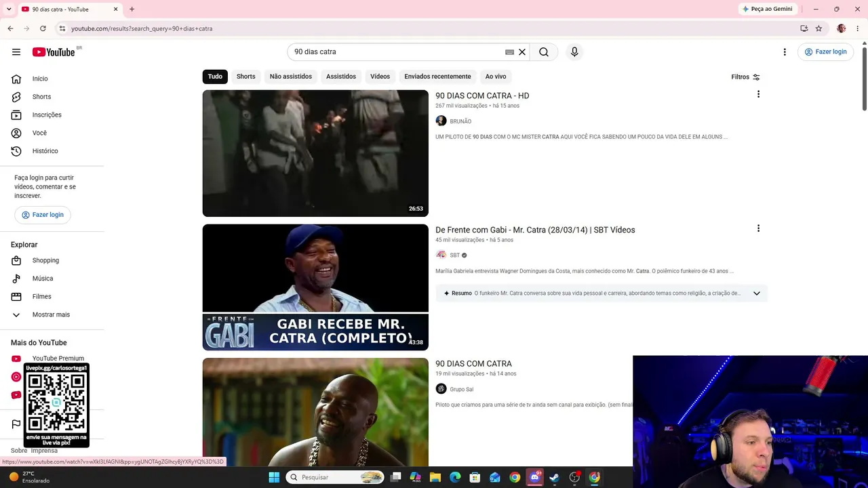
Task: Start voice search with the microphone
Action: pyautogui.click(x=574, y=52)
